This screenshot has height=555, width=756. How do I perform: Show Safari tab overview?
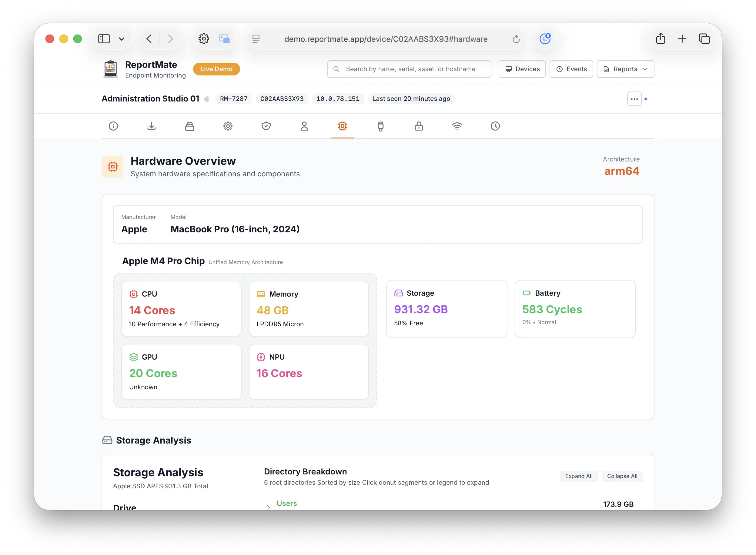pyautogui.click(x=704, y=39)
